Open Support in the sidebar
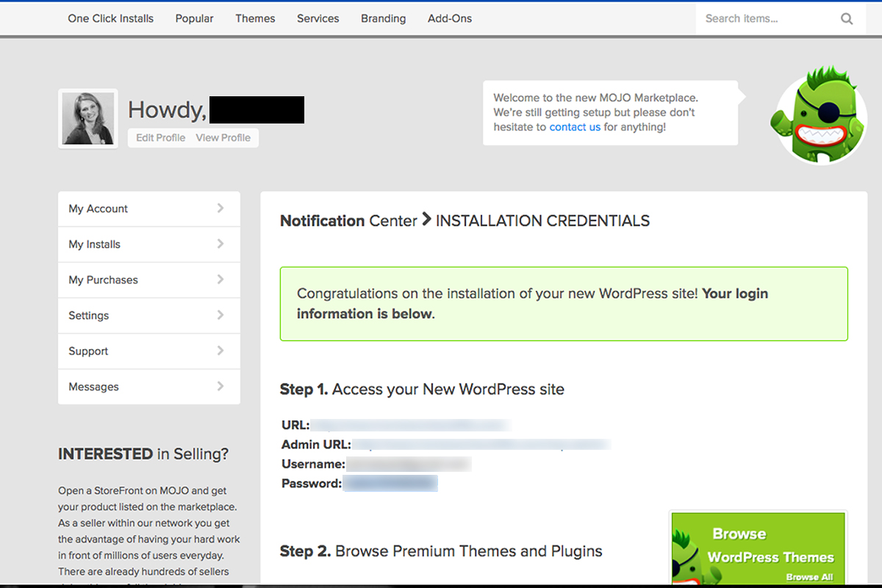The width and height of the screenshot is (882, 588). [x=149, y=351]
